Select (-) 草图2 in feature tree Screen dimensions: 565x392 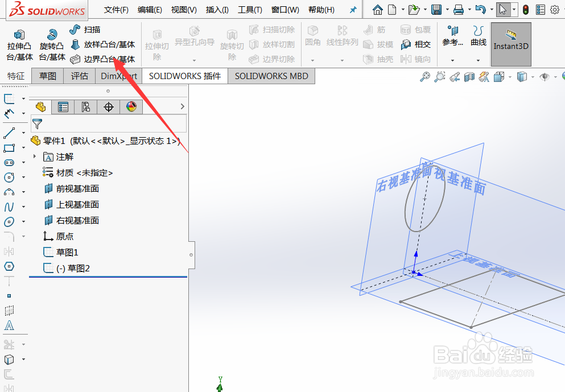pos(67,268)
